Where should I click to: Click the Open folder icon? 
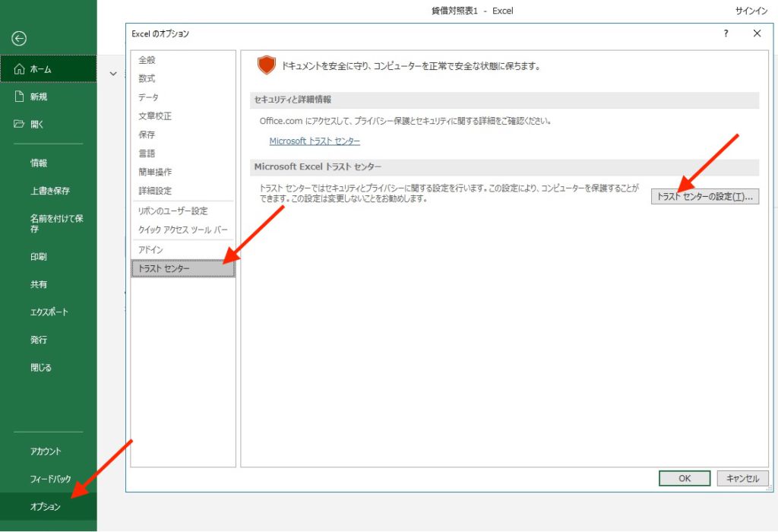(x=19, y=124)
